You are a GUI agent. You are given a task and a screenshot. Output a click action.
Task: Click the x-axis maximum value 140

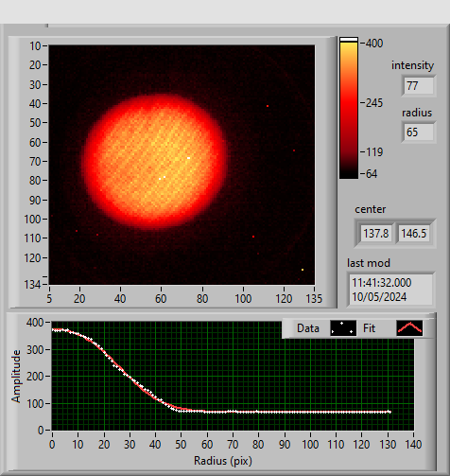point(413,445)
